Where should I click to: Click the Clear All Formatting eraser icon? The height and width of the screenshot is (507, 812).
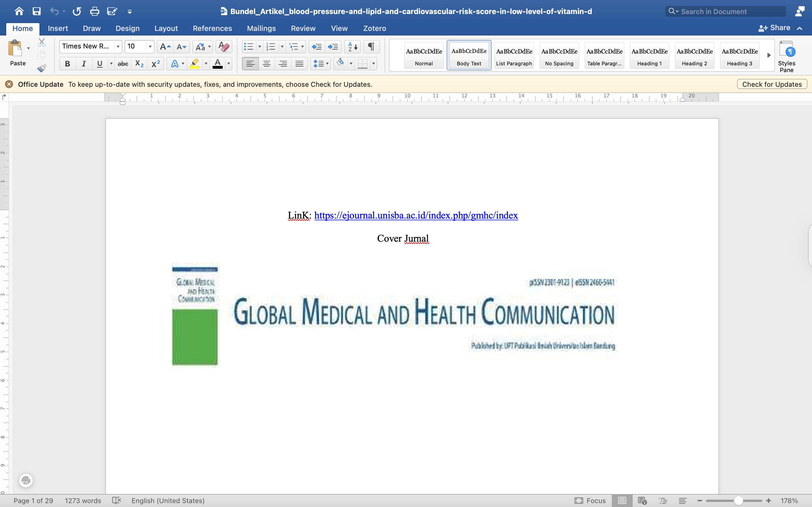[x=224, y=46]
